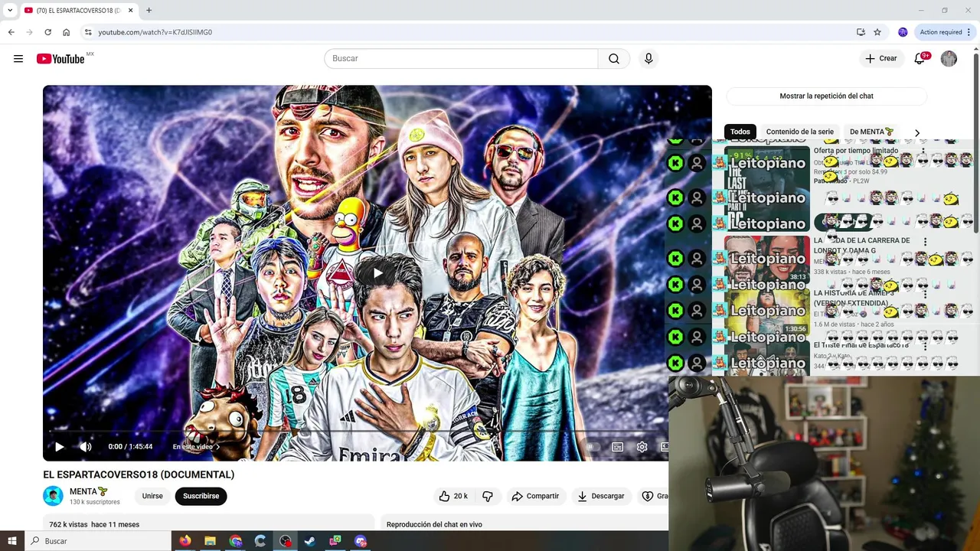Viewport: 980px width, 551px height.
Task: Click the '762 k vistas hace 11 meses' description
Action: coord(94,524)
